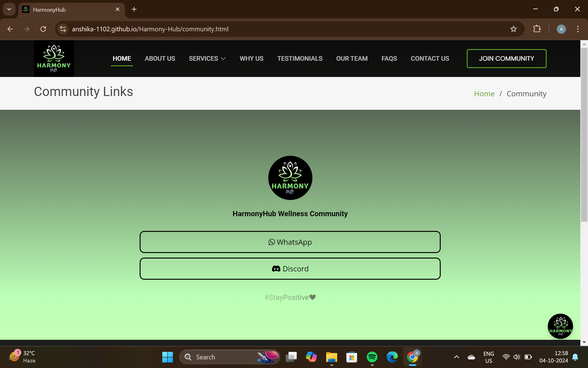Go to the Testimonials nav item
588x368 pixels.
tap(300, 59)
